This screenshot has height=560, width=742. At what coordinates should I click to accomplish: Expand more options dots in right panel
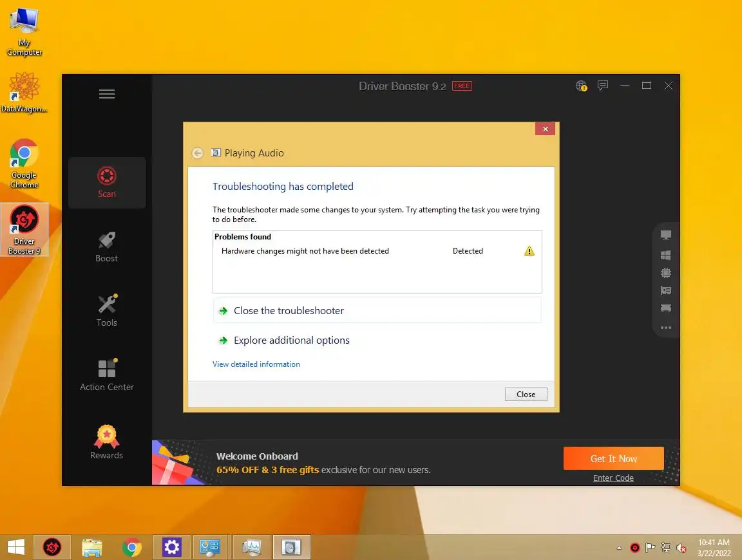tap(666, 327)
